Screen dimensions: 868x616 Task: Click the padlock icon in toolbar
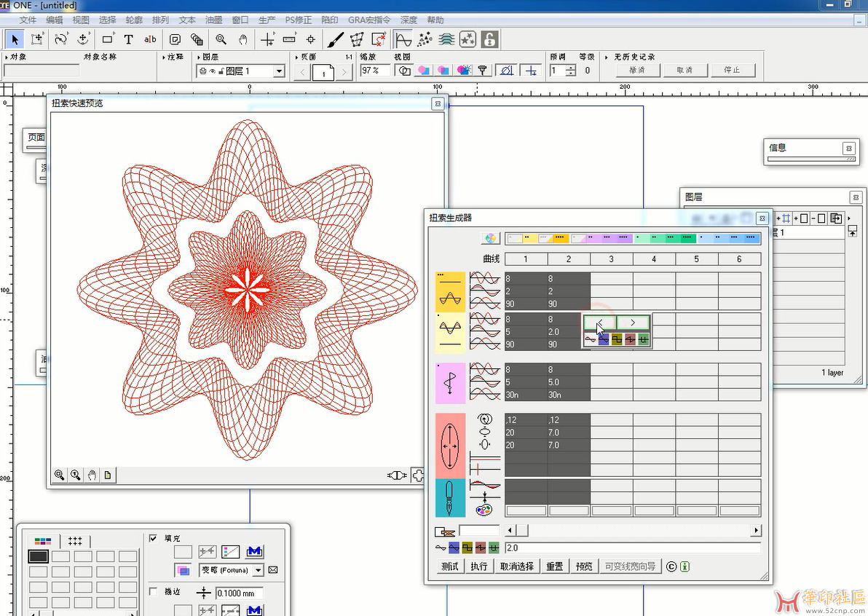(490, 39)
